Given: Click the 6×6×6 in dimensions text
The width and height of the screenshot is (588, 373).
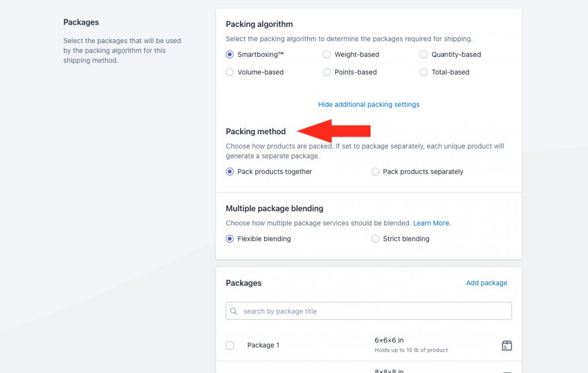Looking at the screenshot, I should 389,340.
